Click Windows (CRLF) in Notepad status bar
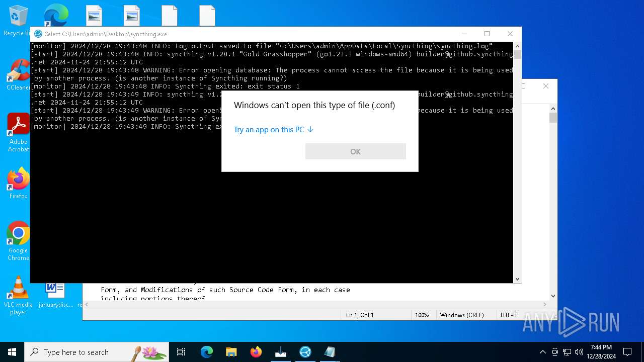 point(462,315)
